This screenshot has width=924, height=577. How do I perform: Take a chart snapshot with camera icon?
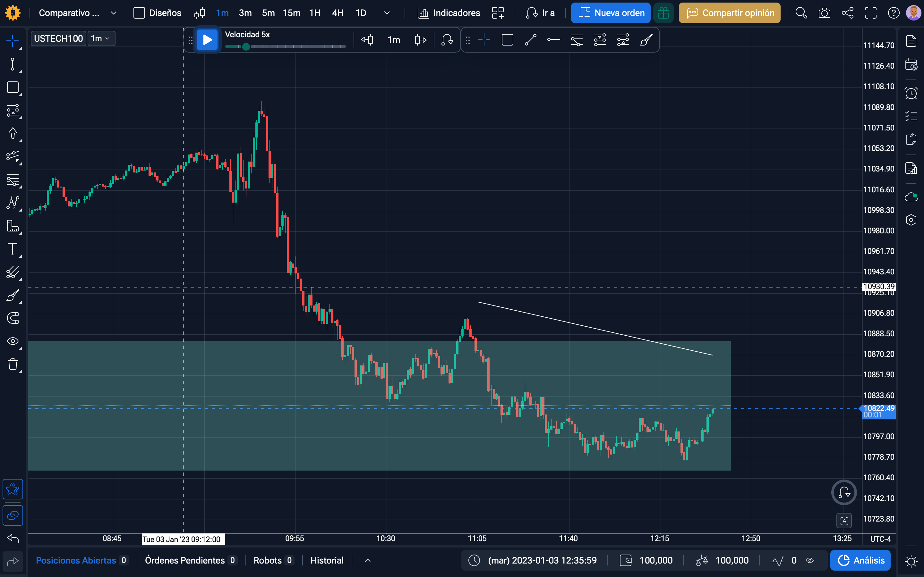pos(824,13)
